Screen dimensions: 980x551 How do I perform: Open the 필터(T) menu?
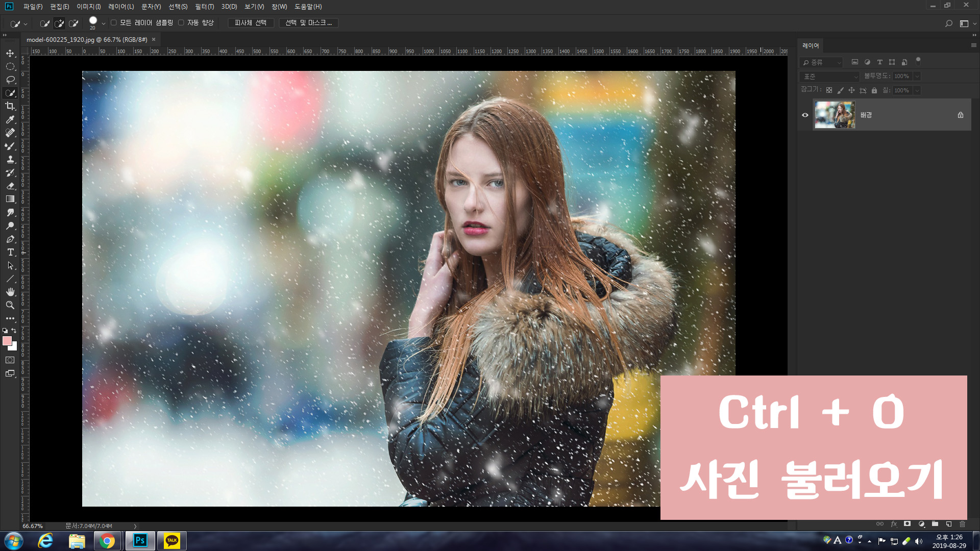pyautogui.click(x=204, y=7)
